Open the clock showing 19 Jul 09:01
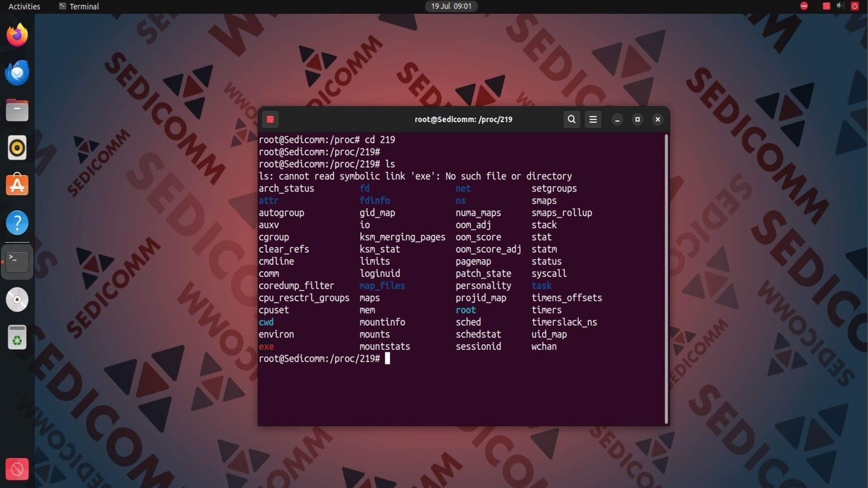 [451, 6]
